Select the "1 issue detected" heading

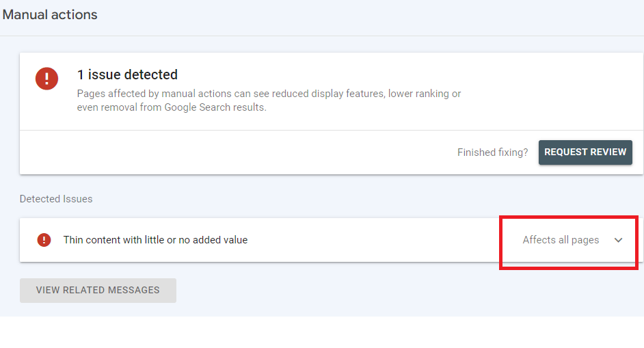(127, 75)
